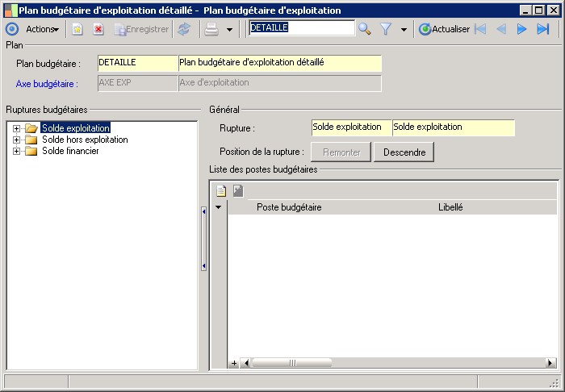Click the magnifying glass search icon
565x392 pixels.
click(364, 29)
